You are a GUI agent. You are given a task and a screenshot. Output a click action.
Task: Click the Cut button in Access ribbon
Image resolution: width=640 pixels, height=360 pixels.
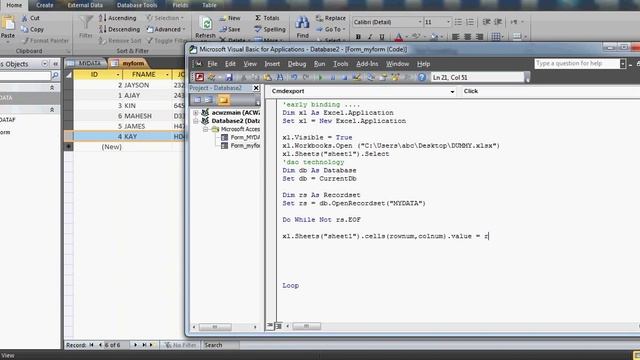coord(31,18)
